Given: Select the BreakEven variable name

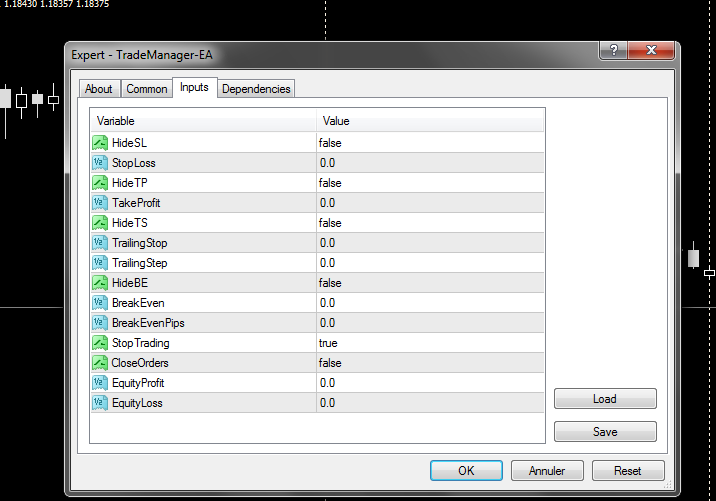Looking at the screenshot, I should pos(138,303).
